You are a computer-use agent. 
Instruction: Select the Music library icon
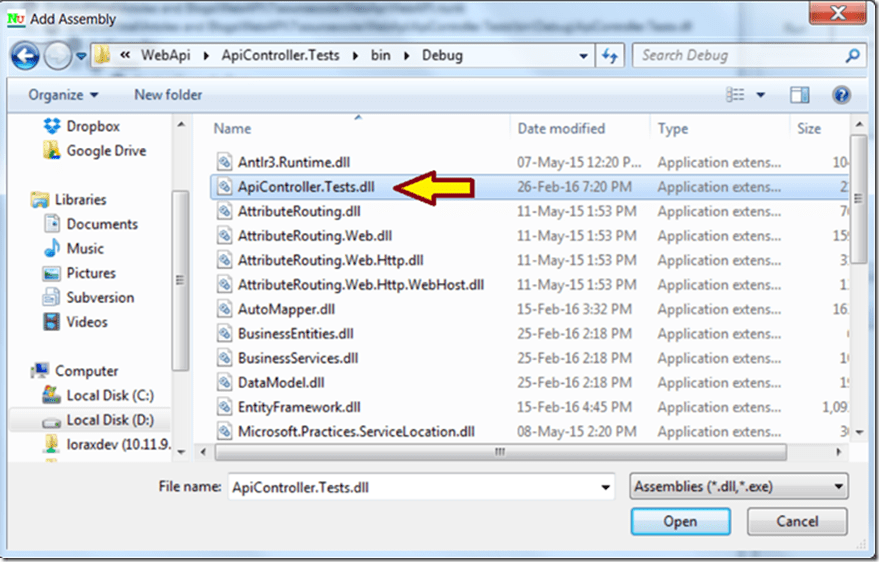click(52, 249)
